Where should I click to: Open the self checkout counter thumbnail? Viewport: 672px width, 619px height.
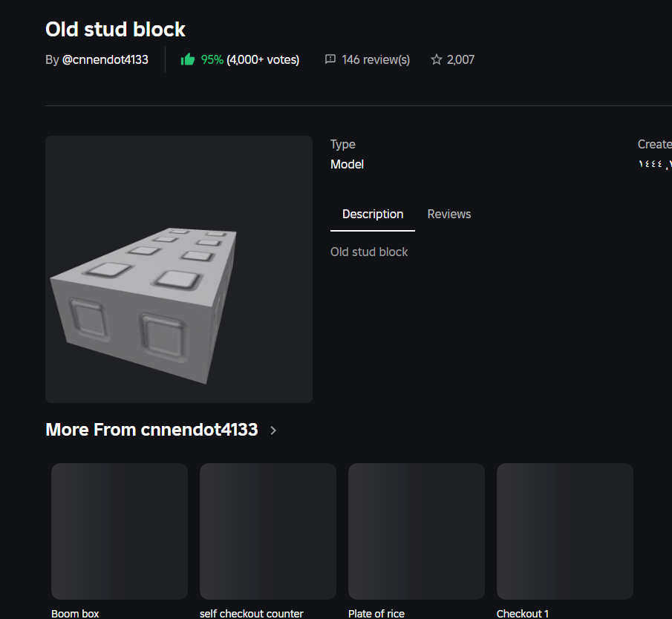268,531
